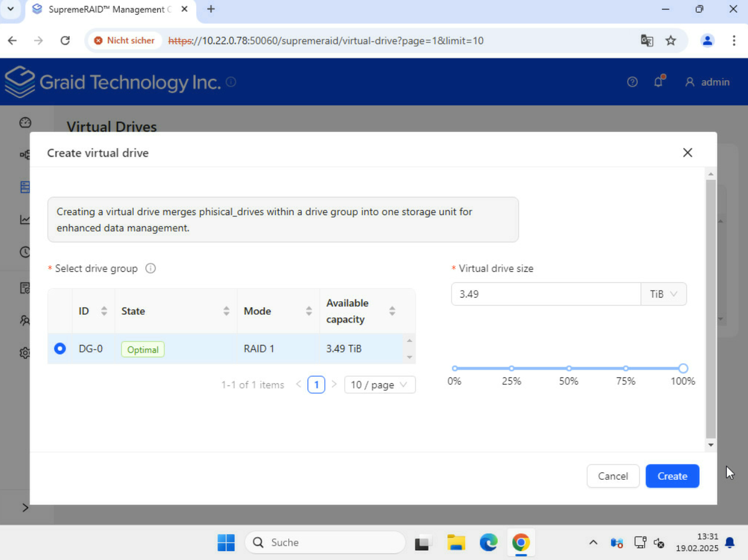Viewport: 748px width, 560px height.
Task: Click the Graid Technology logo
Action: [x=112, y=82]
